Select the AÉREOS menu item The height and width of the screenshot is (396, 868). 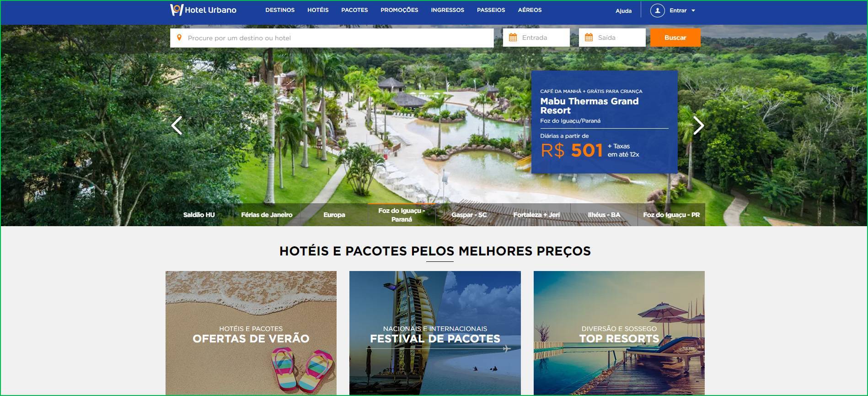530,10
